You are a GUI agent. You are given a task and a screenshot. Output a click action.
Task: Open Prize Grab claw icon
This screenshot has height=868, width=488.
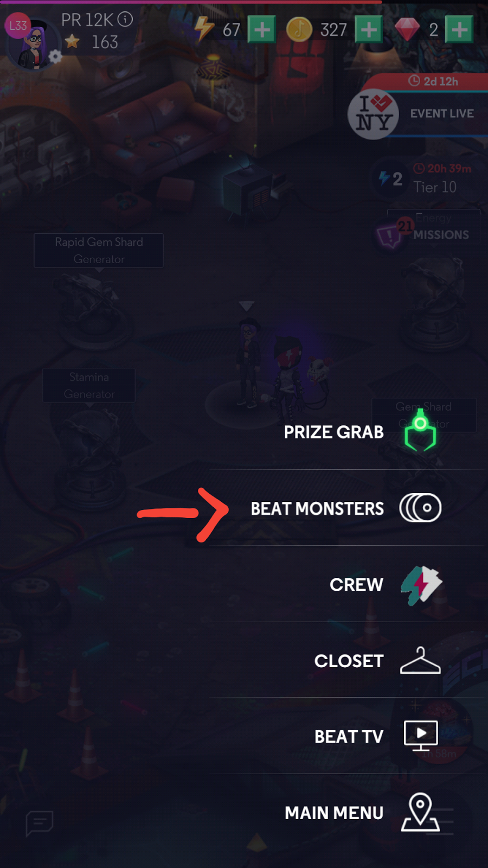tap(420, 431)
